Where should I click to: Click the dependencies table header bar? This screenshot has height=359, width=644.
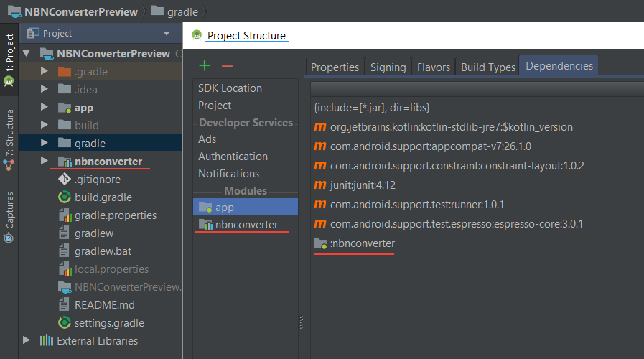click(x=477, y=89)
